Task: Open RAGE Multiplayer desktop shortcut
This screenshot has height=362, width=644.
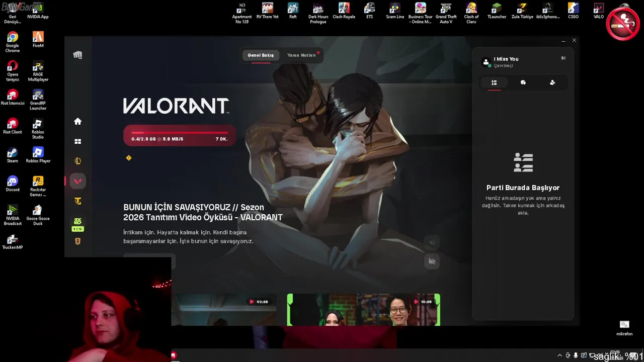Action: [x=38, y=71]
